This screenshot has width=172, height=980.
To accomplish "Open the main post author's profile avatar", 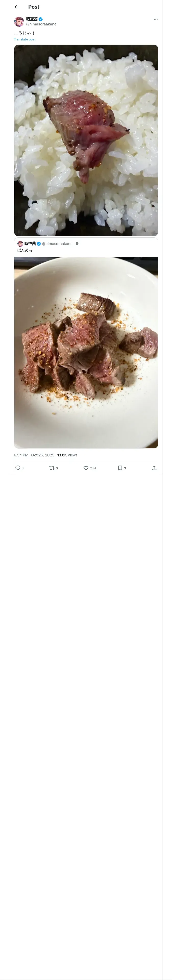I will point(19,21).
